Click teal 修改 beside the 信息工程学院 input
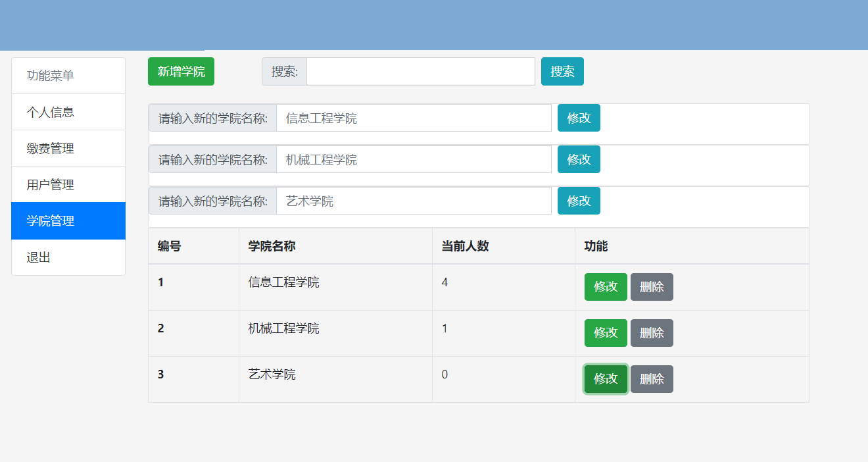 point(579,118)
